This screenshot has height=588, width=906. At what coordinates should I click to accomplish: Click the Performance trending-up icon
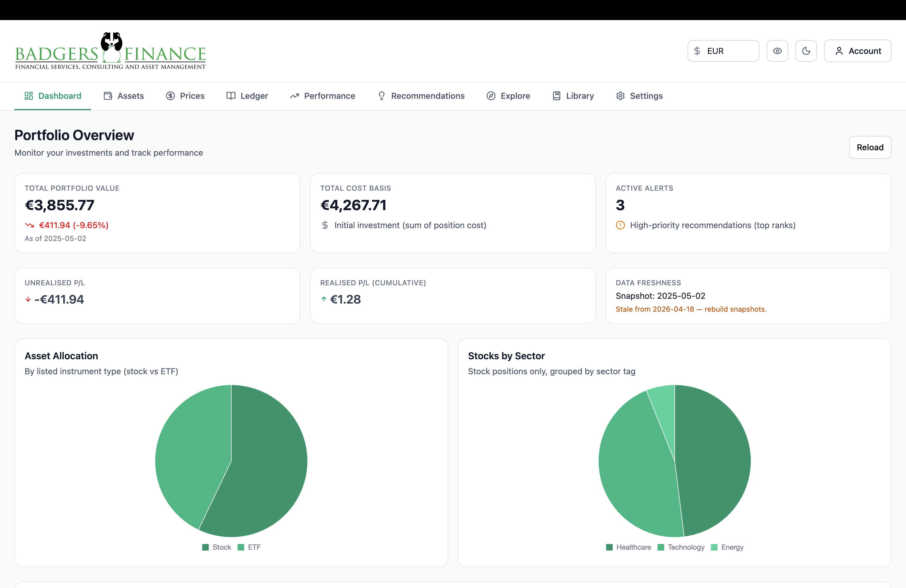[x=294, y=96]
